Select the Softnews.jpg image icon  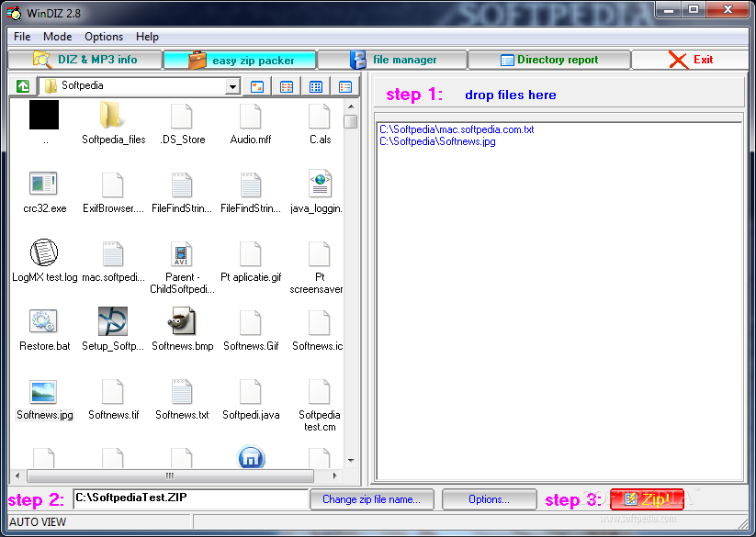pos(43,392)
